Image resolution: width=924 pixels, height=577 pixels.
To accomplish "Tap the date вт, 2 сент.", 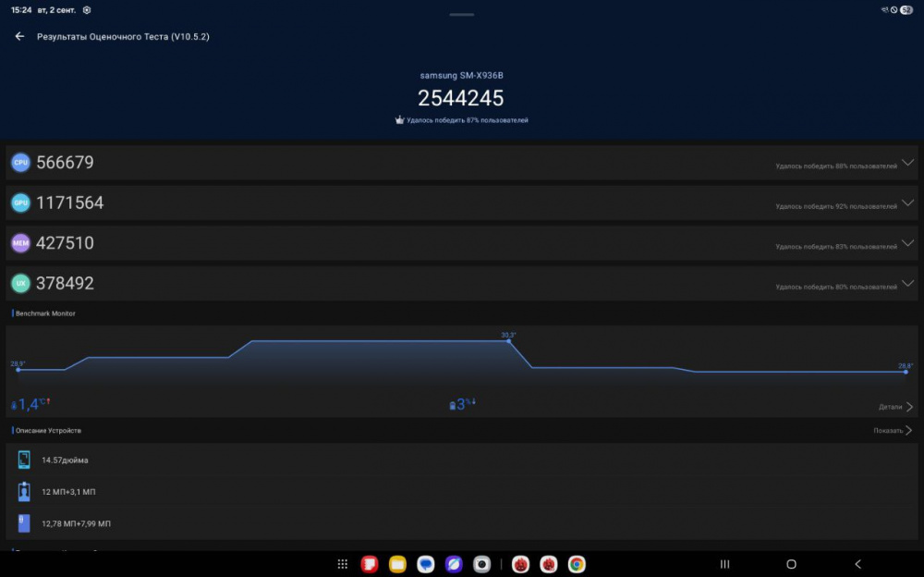I will click(57, 10).
